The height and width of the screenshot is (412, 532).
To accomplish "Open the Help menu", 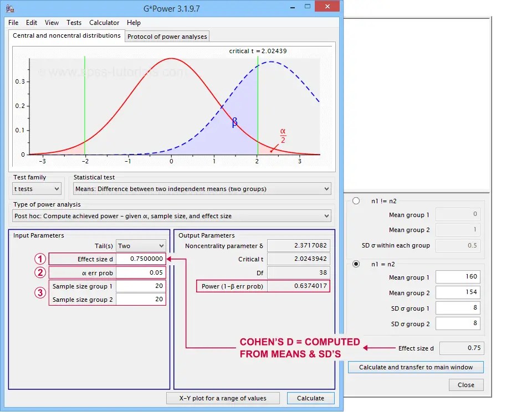I will point(134,23).
